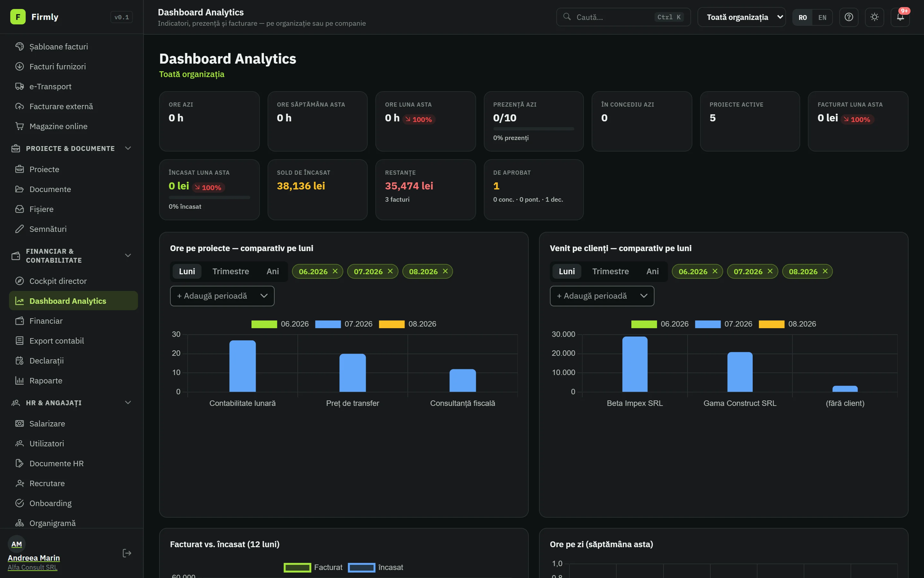924x578 pixels.
Task: Remove 08.2026 chip in Venit pe clienți
Action: [825, 271]
